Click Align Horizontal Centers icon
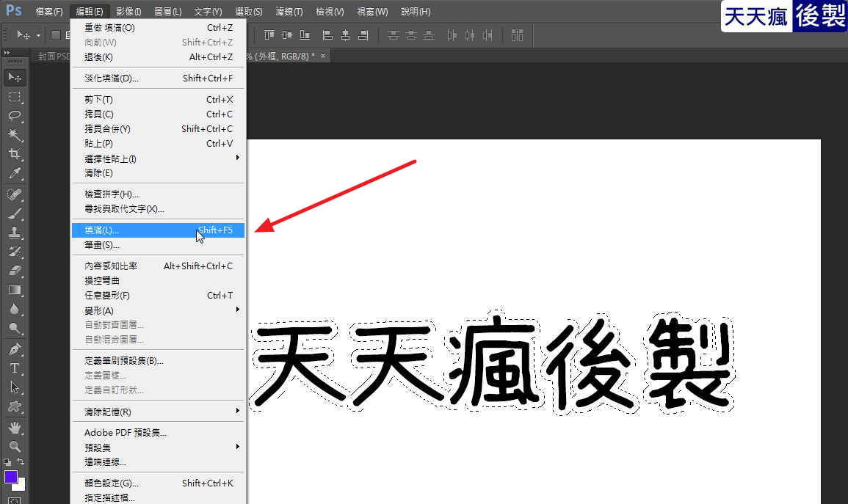 point(345,36)
